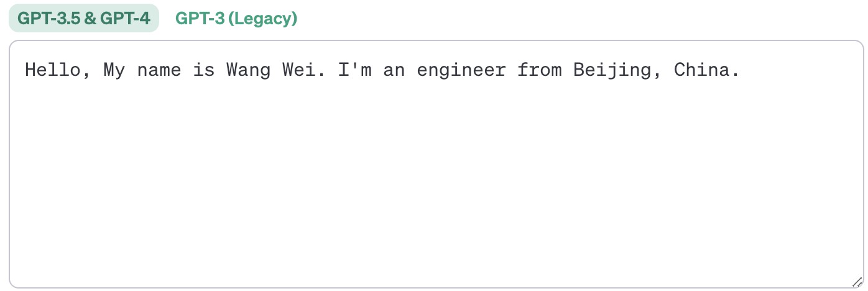Place cursor on the word "Hello"
The width and height of the screenshot is (868, 291).
point(53,70)
